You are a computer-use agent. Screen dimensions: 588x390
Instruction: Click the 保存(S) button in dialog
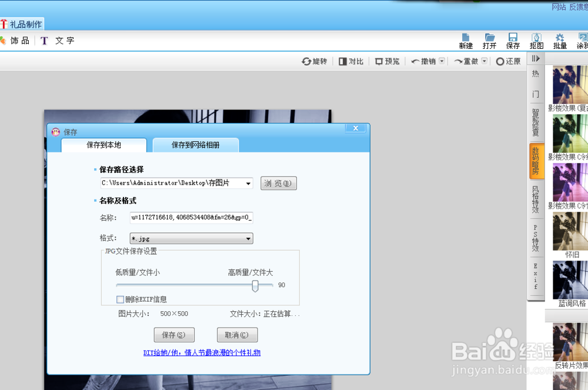pos(174,335)
